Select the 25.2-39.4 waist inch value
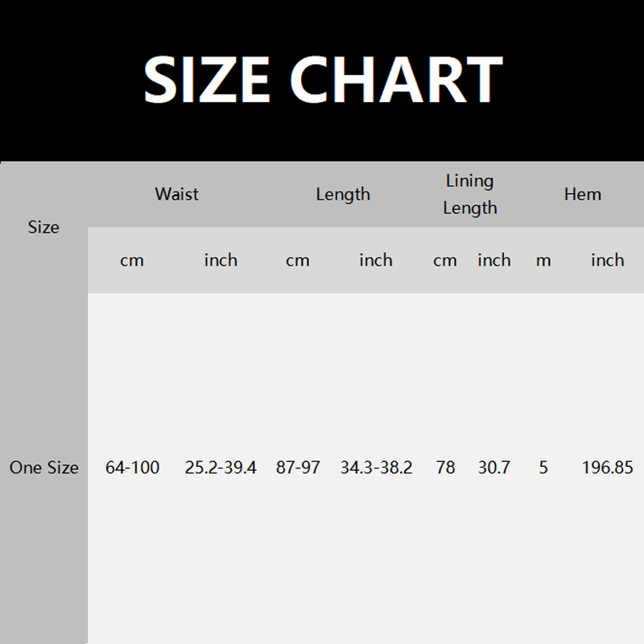The width and height of the screenshot is (644, 644). point(221,468)
